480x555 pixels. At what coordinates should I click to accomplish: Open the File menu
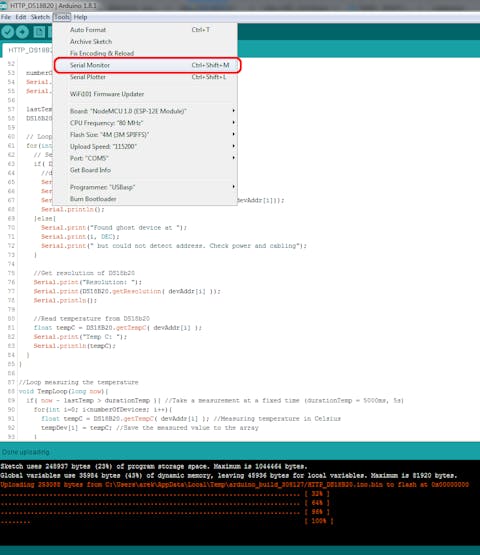point(6,17)
